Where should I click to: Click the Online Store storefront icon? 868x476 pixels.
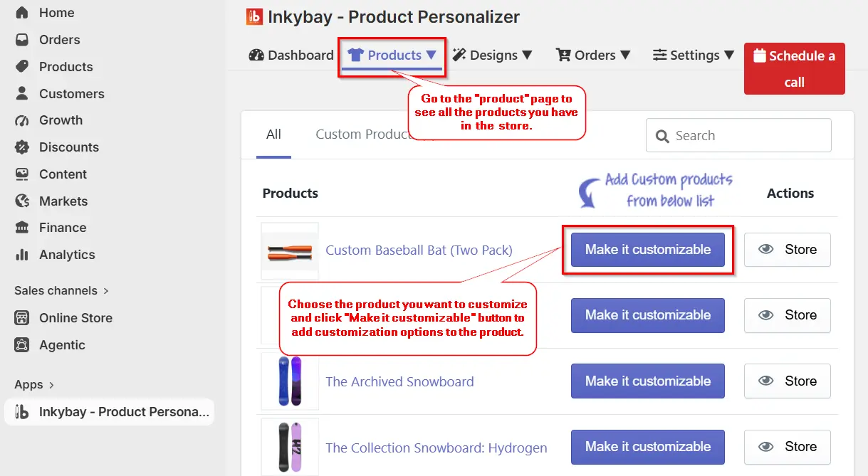tap(22, 318)
